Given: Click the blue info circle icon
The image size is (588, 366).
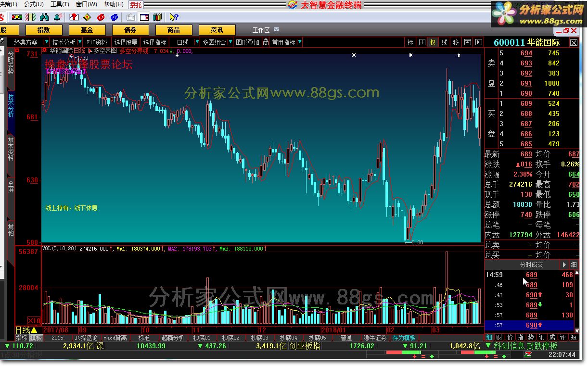Looking at the screenshot, I should [x=115, y=17].
